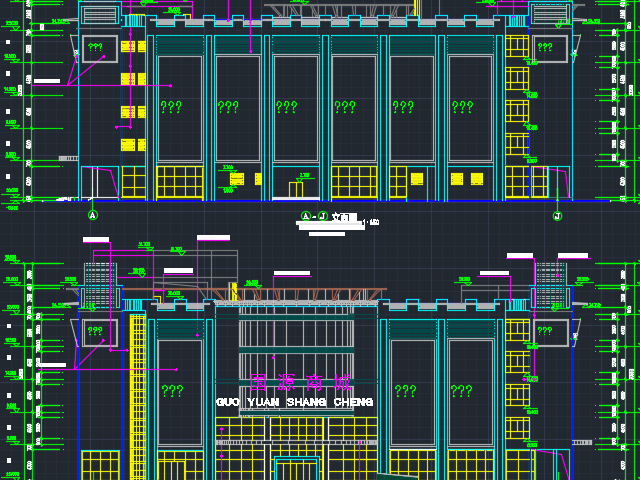Select rightmost ??? panel on lower elevation
640x480 pixels.
(x=462, y=391)
